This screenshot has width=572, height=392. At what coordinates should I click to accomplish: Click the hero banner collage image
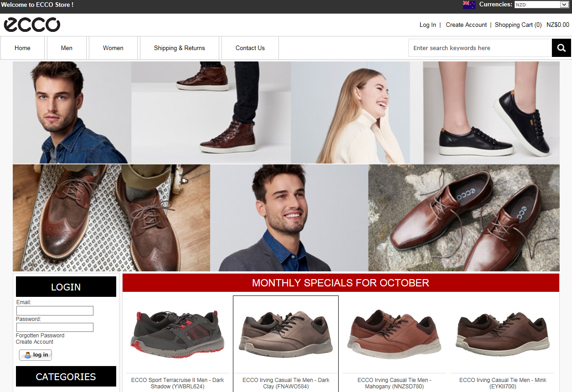286,166
